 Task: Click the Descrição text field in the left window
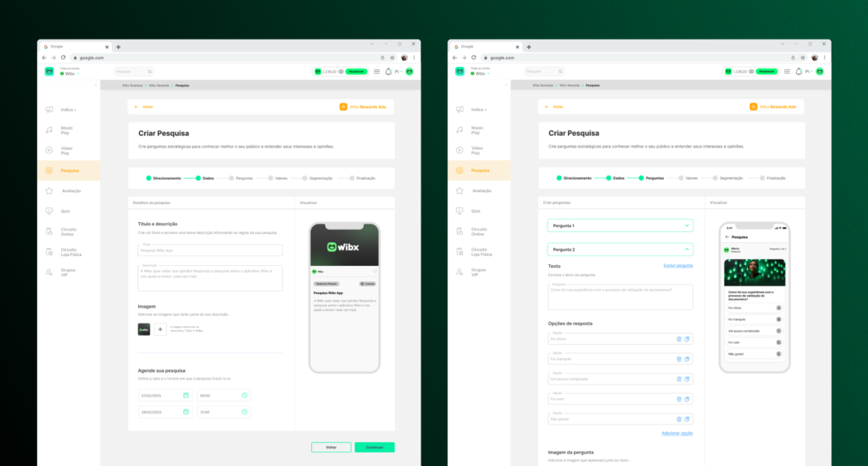tap(210, 278)
